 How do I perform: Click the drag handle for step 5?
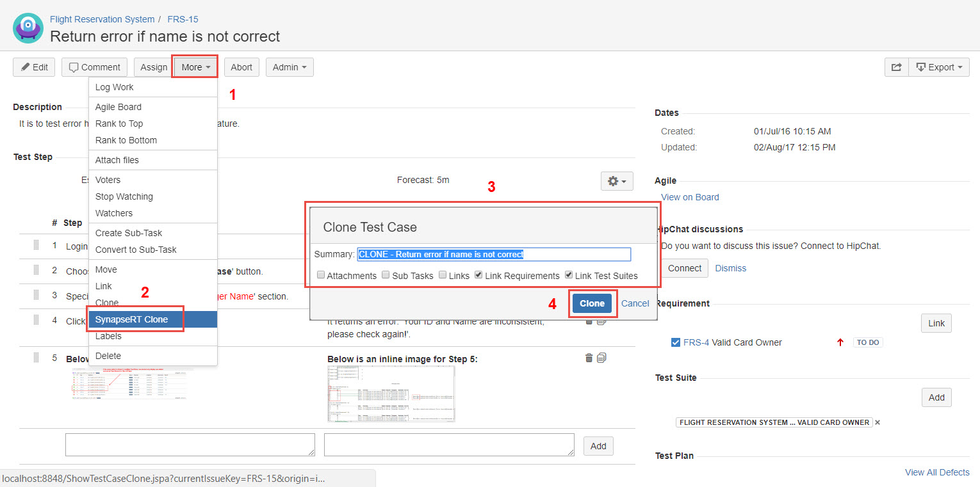click(37, 358)
